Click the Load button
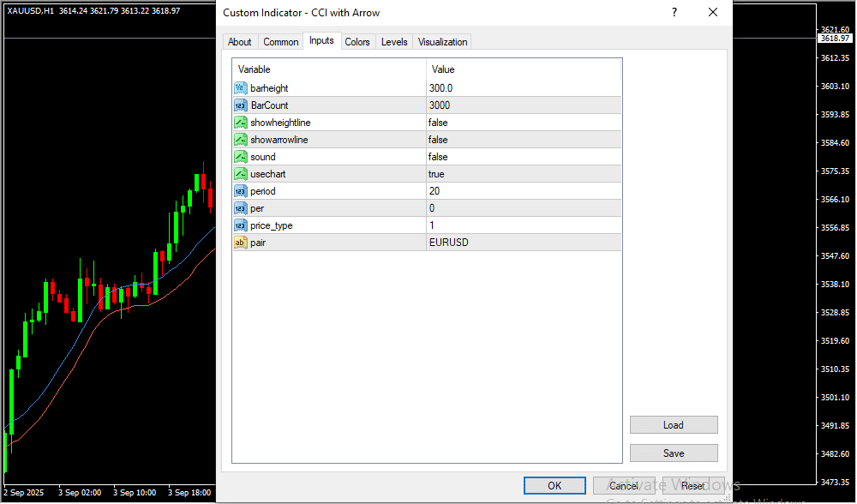 [x=673, y=425]
